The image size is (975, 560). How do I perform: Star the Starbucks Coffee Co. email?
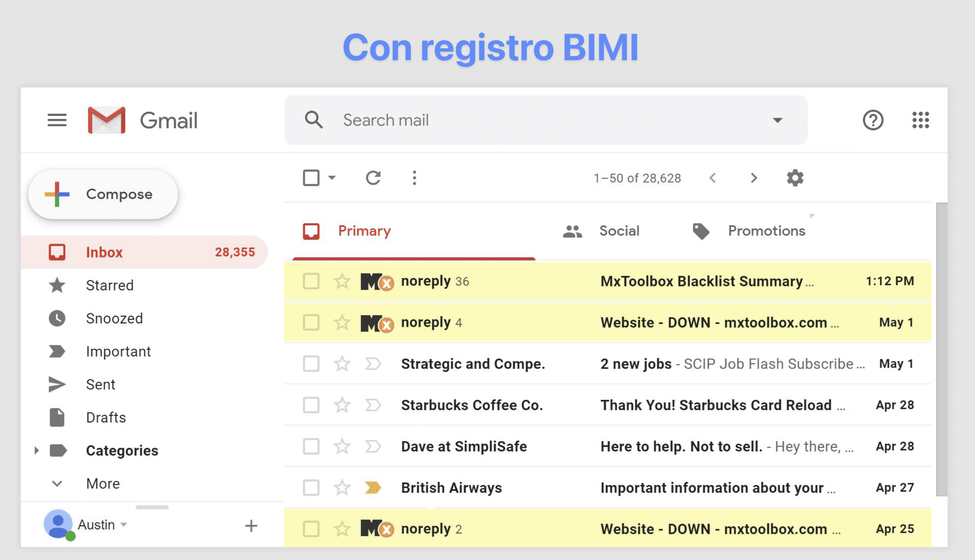pos(342,405)
